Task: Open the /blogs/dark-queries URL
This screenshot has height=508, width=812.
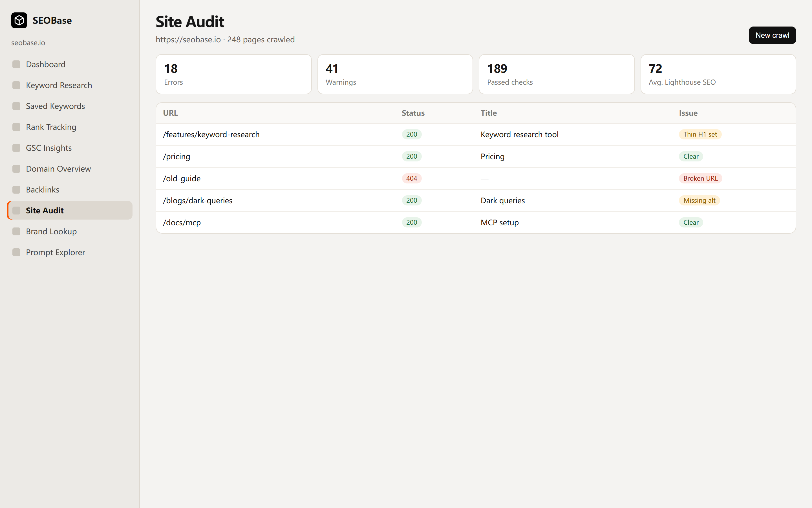Action: pyautogui.click(x=198, y=201)
